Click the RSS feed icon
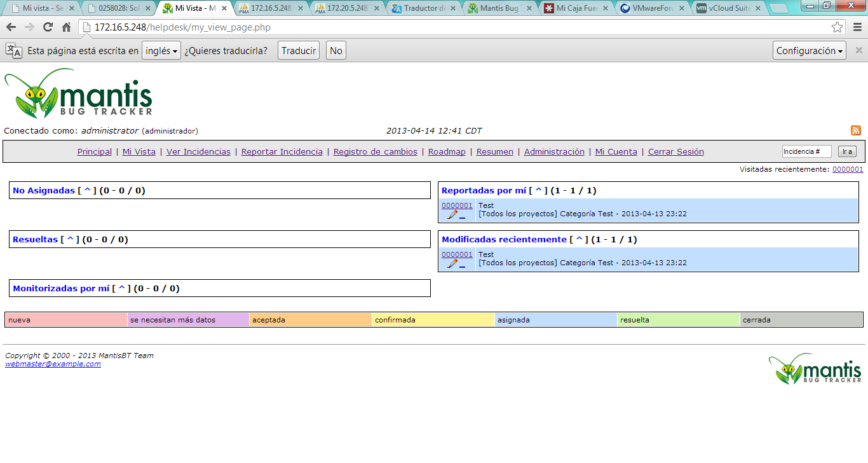The image size is (868, 463). click(x=856, y=130)
